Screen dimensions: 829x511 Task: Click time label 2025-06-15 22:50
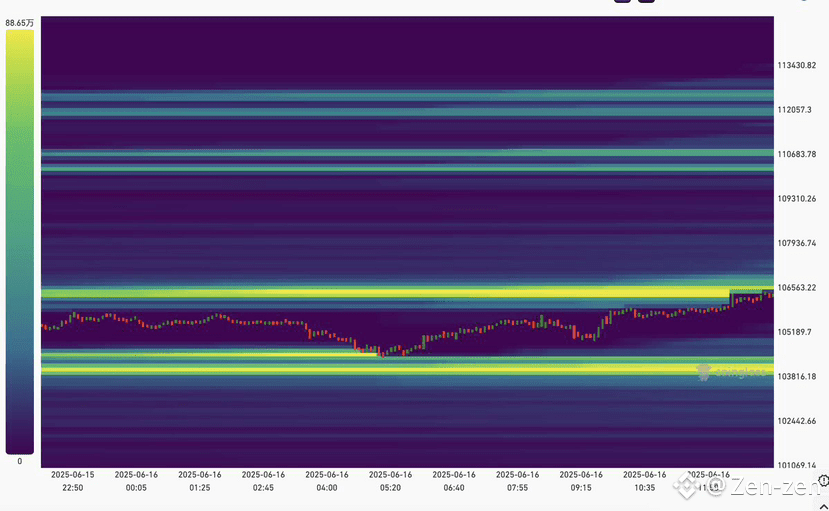(x=72, y=481)
